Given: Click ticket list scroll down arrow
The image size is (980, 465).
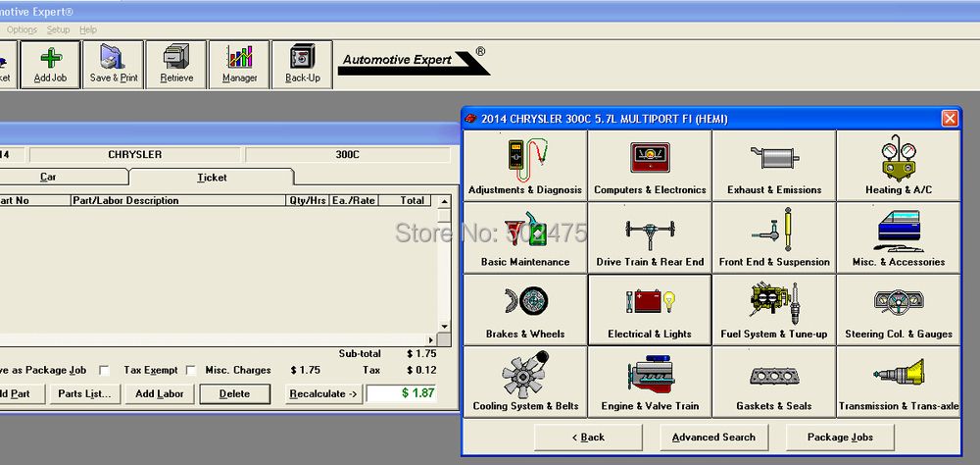Looking at the screenshot, I should click(444, 326).
